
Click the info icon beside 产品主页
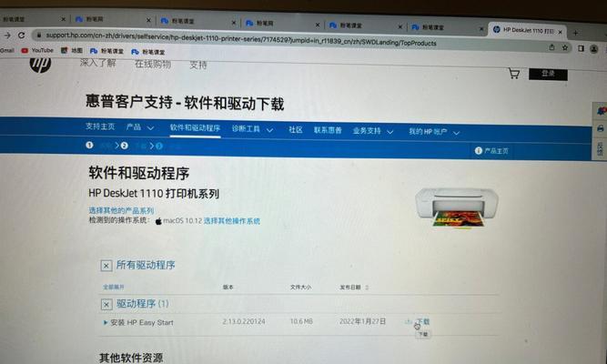479,151
